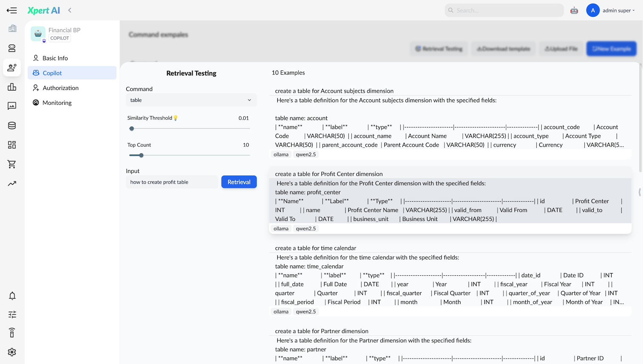Click the search magnifier icon

451,10
